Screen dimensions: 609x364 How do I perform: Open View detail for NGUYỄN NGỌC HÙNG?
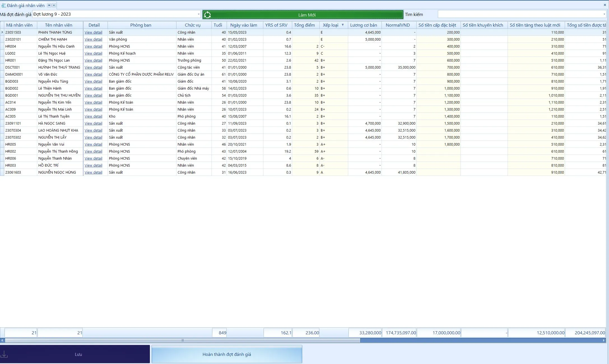(x=93, y=172)
